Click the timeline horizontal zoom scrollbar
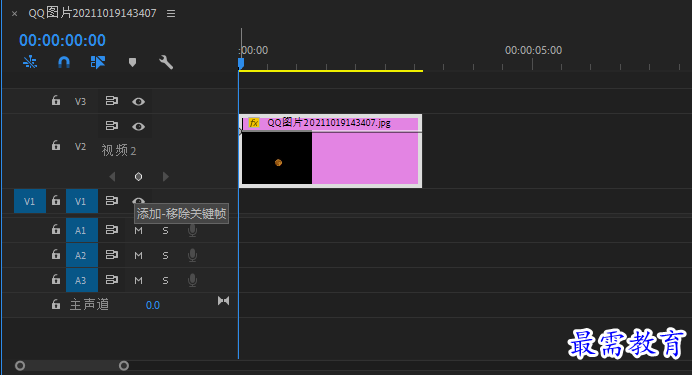This screenshot has width=692, height=375. point(72,366)
